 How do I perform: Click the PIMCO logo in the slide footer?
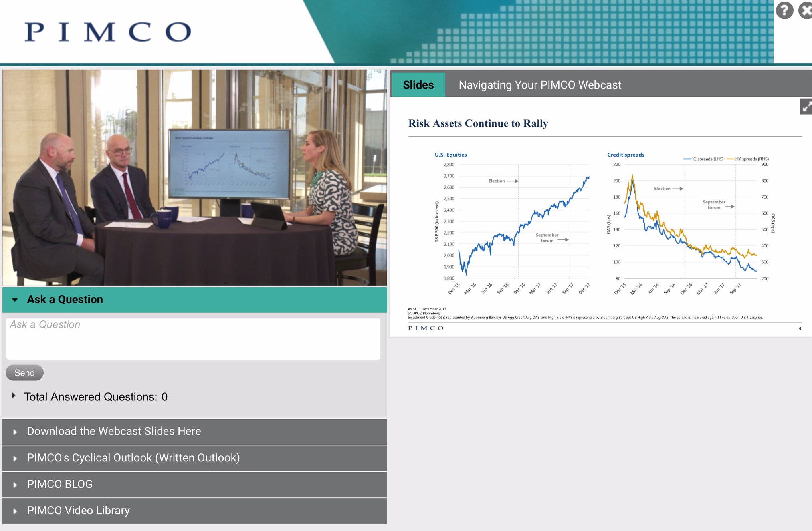click(x=426, y=328)
